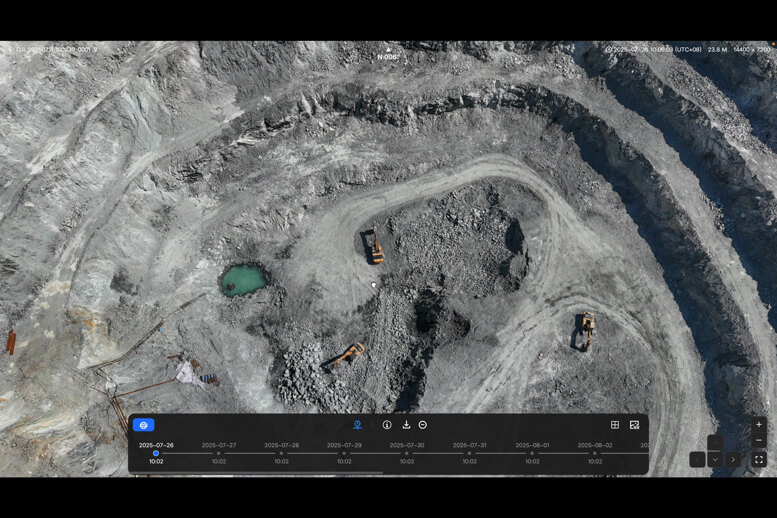Open the image compare icon
Viewport: 777px width, 518px height.
pyautogui.click(x=634, y=425)
